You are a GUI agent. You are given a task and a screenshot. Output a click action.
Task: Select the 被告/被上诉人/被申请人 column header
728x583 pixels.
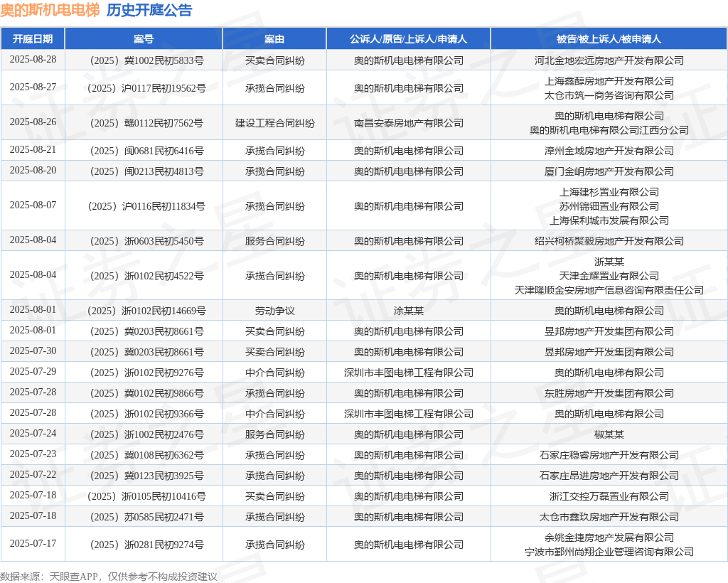point(609,39)
